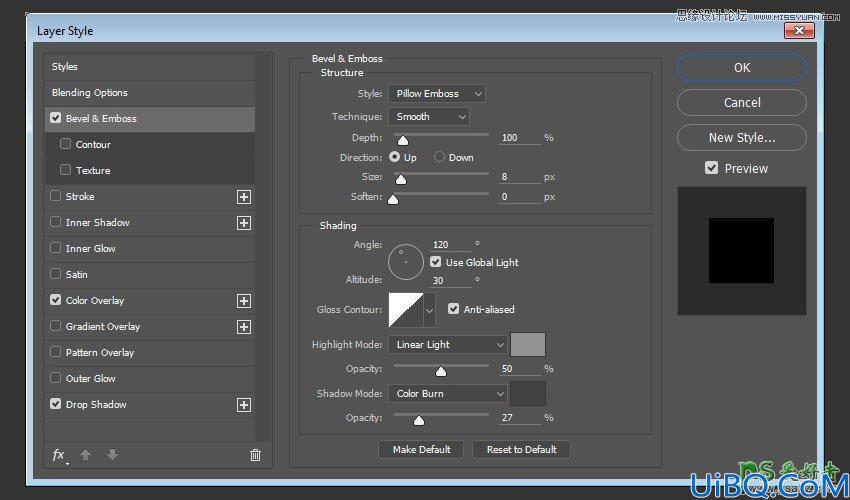Viewport: 850px width, 500px height.
Task: Click the Altitude value field
Action: (x=451, y=280)
